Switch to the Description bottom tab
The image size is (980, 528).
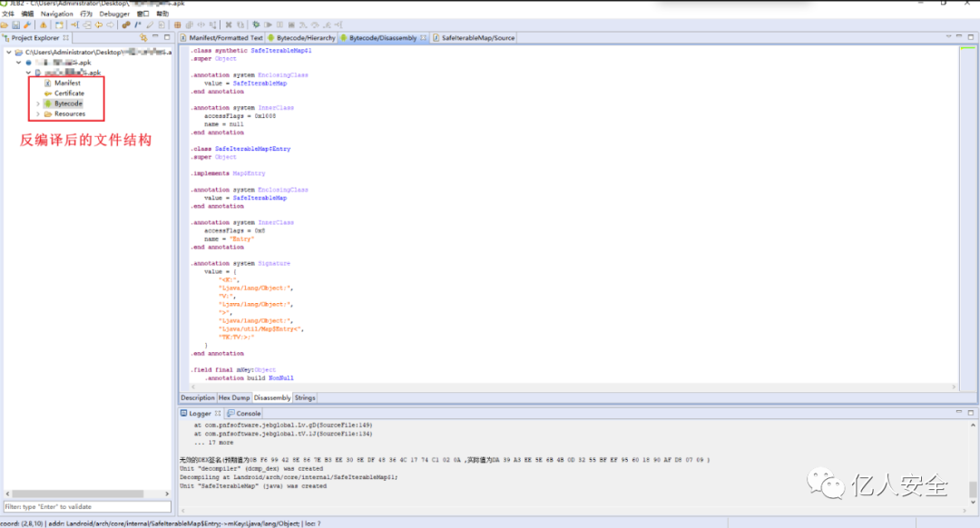198,398
